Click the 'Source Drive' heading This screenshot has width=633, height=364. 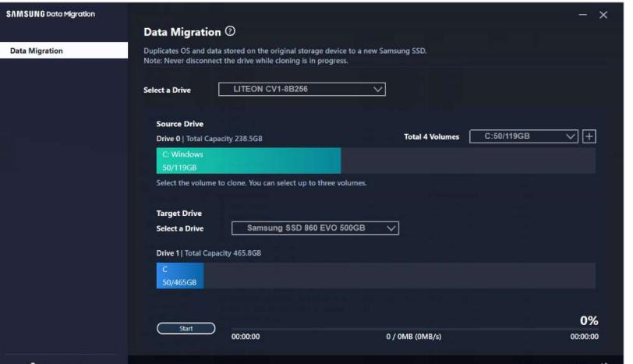click(x=179, y=124)
